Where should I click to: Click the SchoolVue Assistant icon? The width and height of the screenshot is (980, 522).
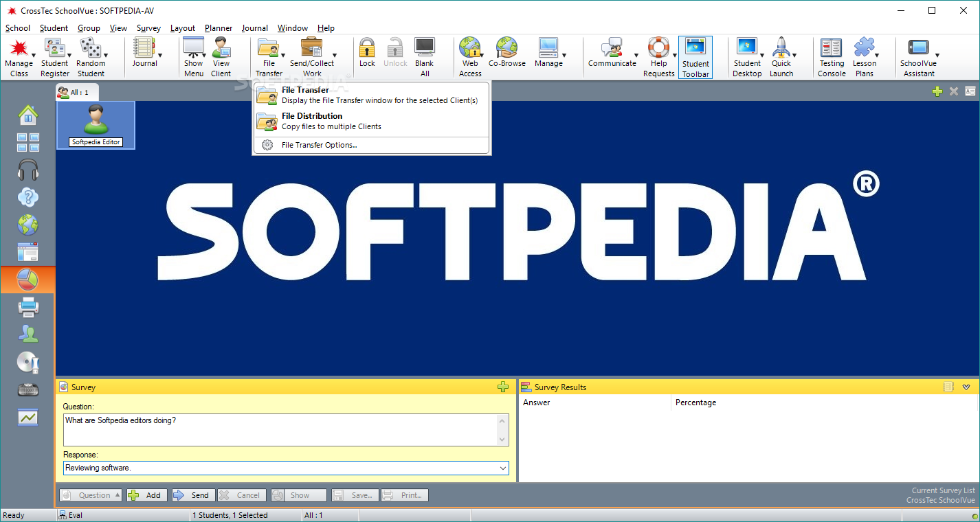(x=918, y=48)
